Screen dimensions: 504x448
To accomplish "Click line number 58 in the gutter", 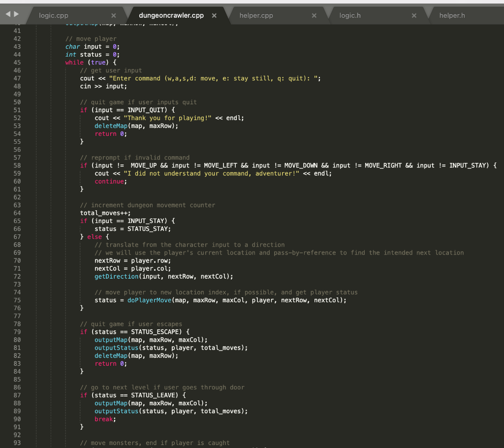I will coord(17,165).
